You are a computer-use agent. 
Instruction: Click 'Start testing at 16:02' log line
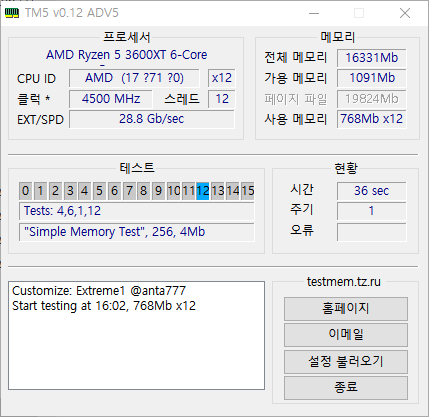(x=104, y=306)
